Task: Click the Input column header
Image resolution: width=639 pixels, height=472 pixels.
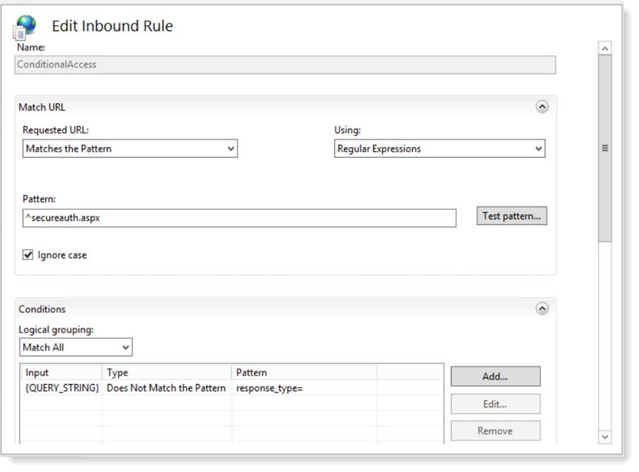Action: 61,373
